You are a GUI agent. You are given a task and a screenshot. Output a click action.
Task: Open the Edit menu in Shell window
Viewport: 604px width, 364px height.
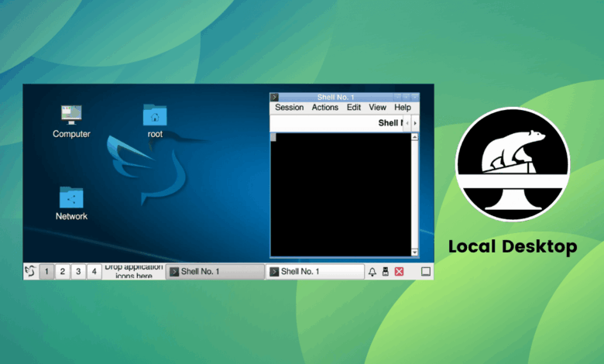click(354, 108)
